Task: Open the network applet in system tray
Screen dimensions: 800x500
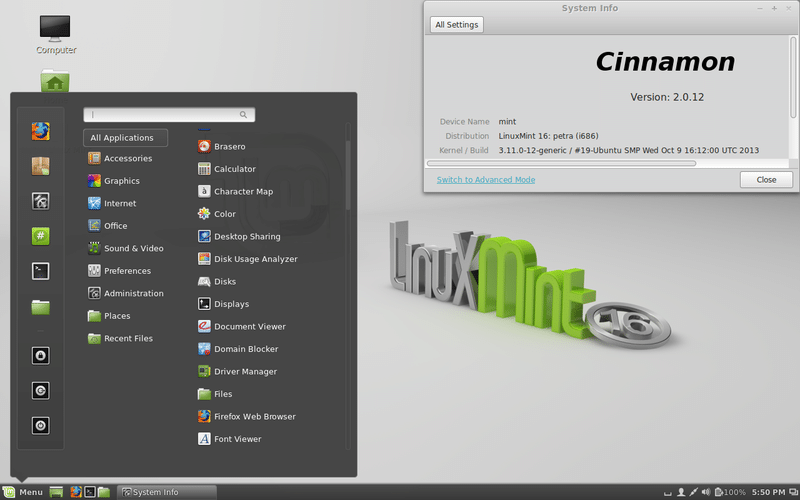Action: (693, 492)
